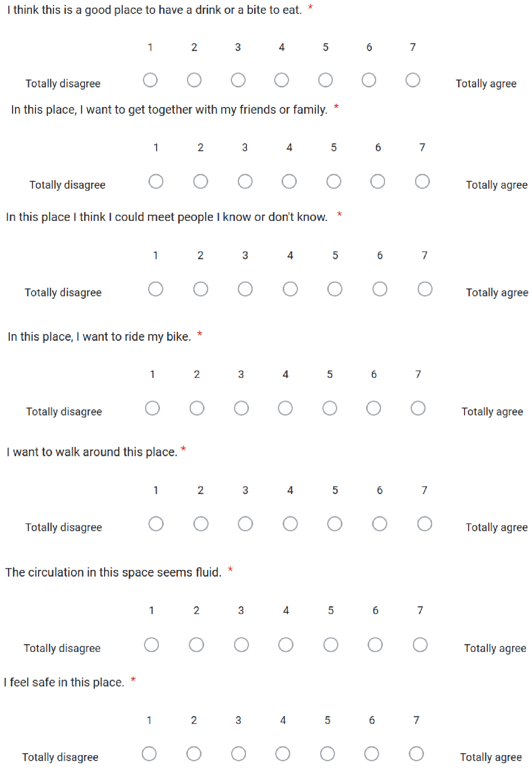Mark rating 2 for ride my bike question
The image size is (532, 772).
click(197, 408)
